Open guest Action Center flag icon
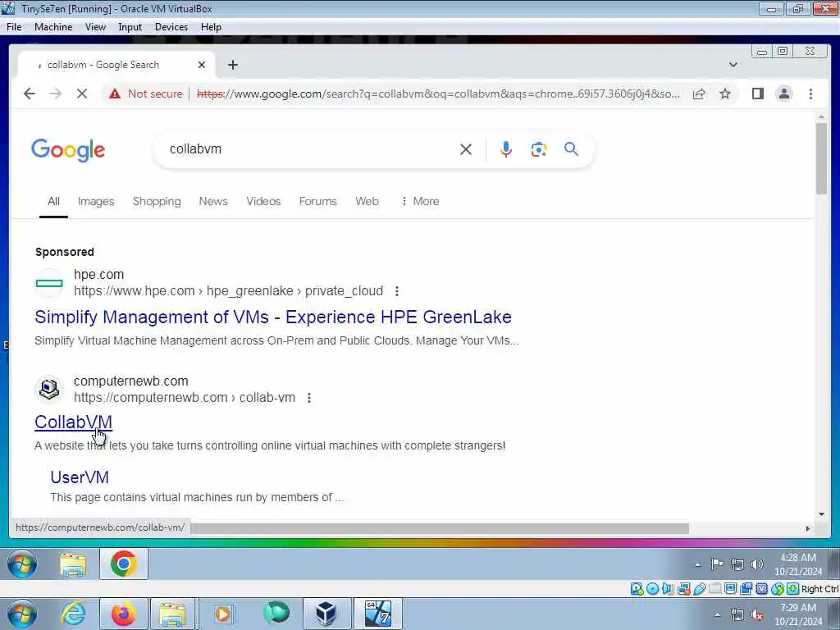840x630 pixels. tap(716, 564)
